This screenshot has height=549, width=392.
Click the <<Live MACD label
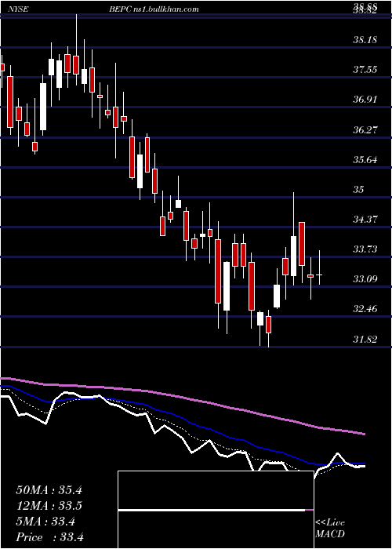coord(330,529)
